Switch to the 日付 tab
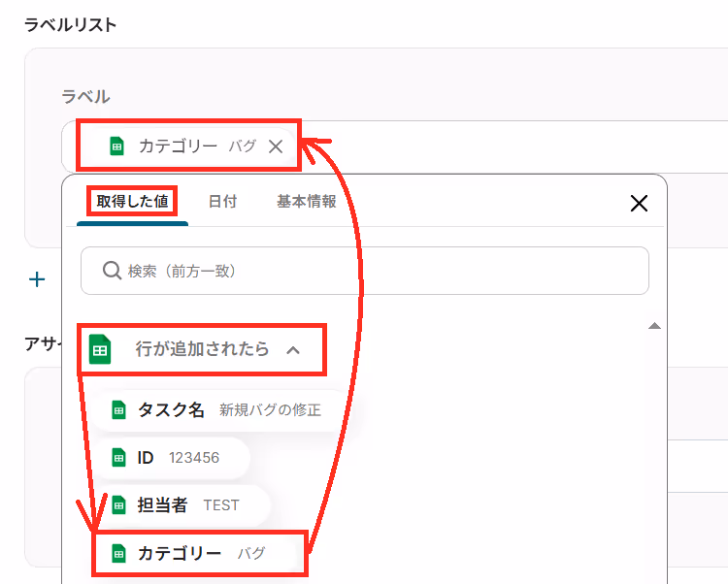This screenshot has height=584, width=728. point(223,202)
